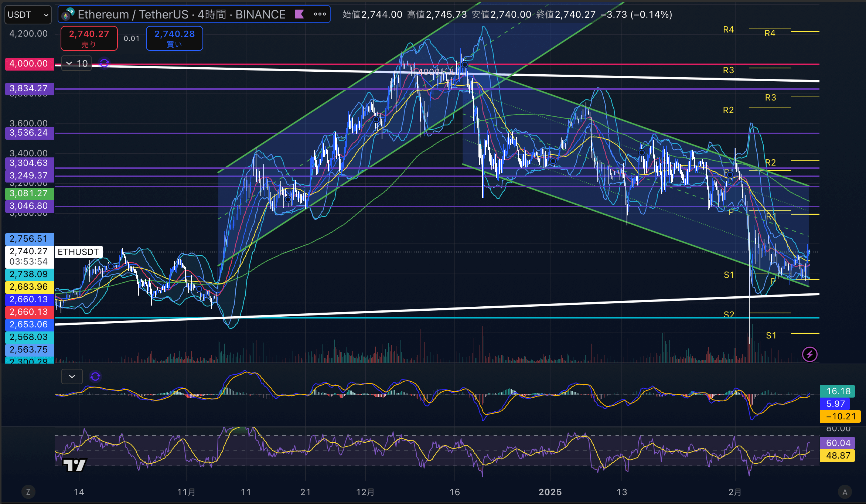The width and height of the screenshot is (866, 504).
Task: Click the S2 pivot label
Action: tap(729, 314)
